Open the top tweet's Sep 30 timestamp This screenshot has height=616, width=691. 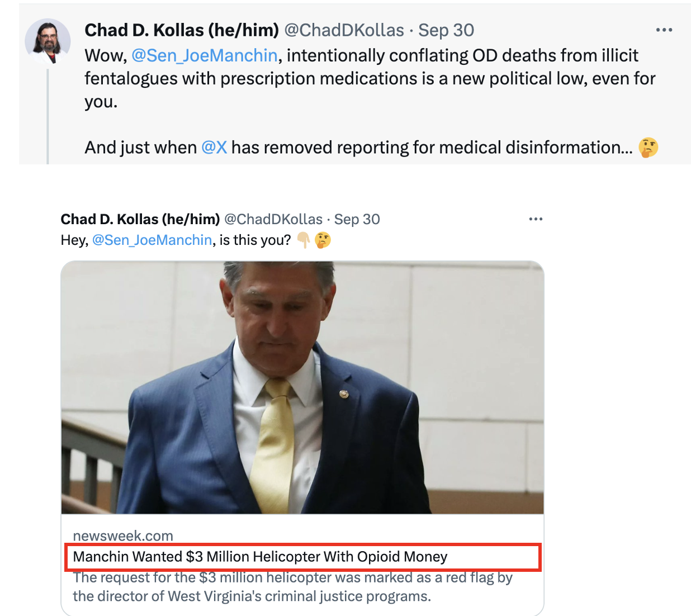tap(446, 30)
